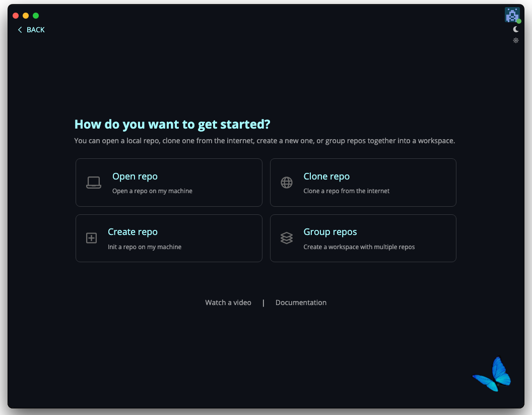Minimize the window with the yellow button
The image size is (532, 415).
coord(26,16)
